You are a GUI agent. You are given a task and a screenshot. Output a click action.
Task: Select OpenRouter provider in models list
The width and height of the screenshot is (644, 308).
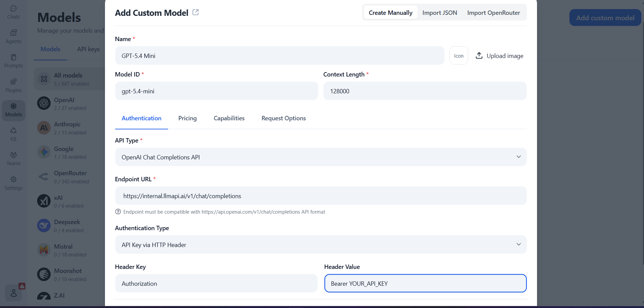click(69, 177)
